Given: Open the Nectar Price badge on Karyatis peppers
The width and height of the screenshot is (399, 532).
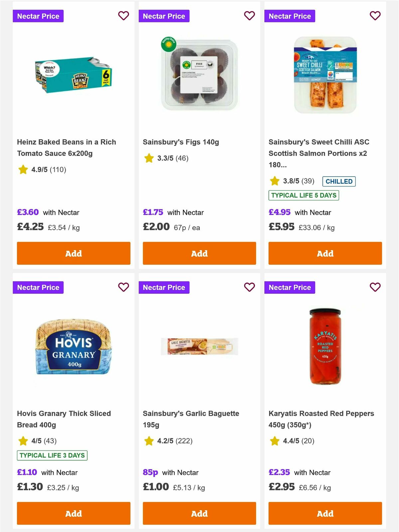Looking at the screenshot, I should coord(290,287).
